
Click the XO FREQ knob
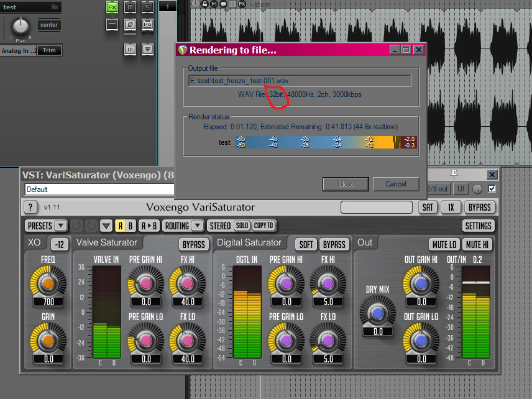pos(48,283)
